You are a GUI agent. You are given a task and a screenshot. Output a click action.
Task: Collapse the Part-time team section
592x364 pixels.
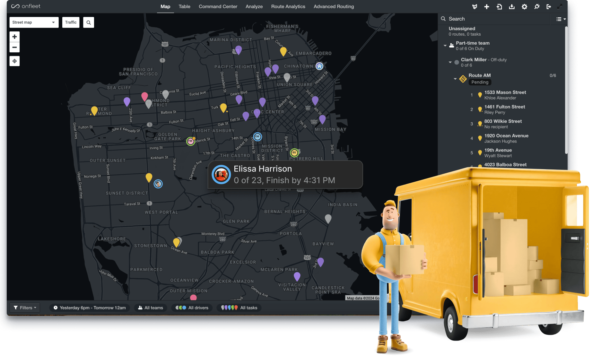(x=445, y=45)
